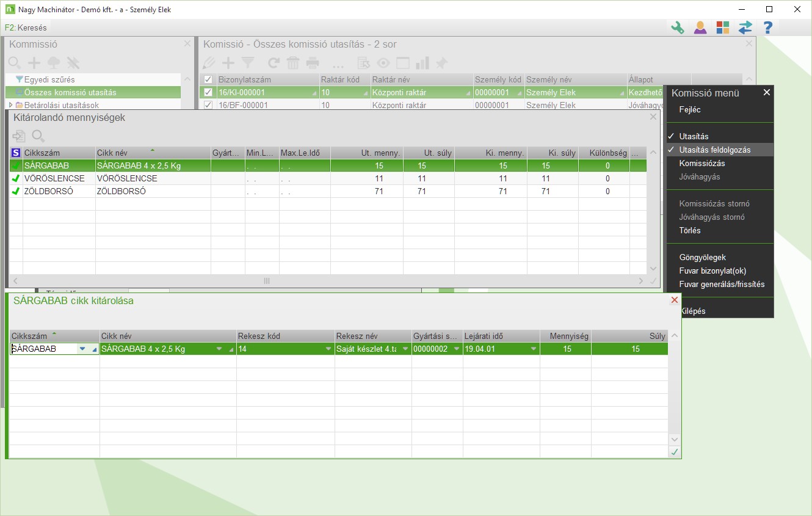
Task: Open the Rekesz kód dropdown showing 14
Action: coord(328,349)
